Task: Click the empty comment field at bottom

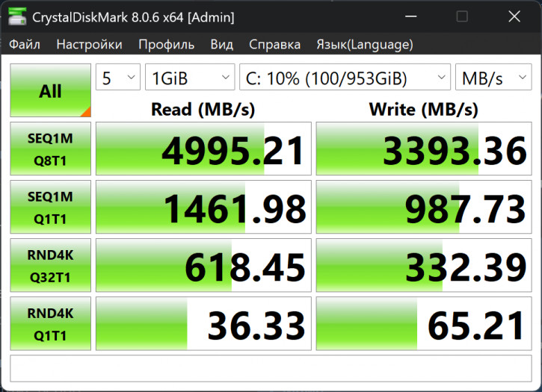Action: (x=271, y=368)
